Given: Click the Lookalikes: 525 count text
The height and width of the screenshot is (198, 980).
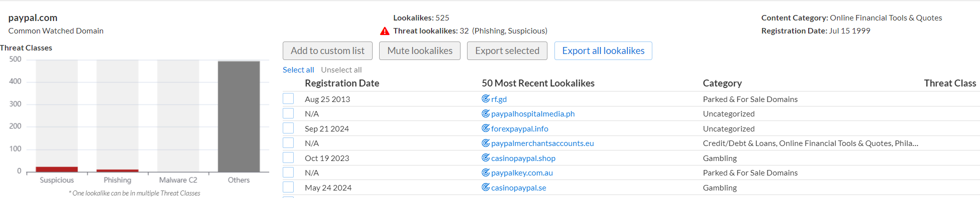Looking at the screenshot, I should (421, 18).
